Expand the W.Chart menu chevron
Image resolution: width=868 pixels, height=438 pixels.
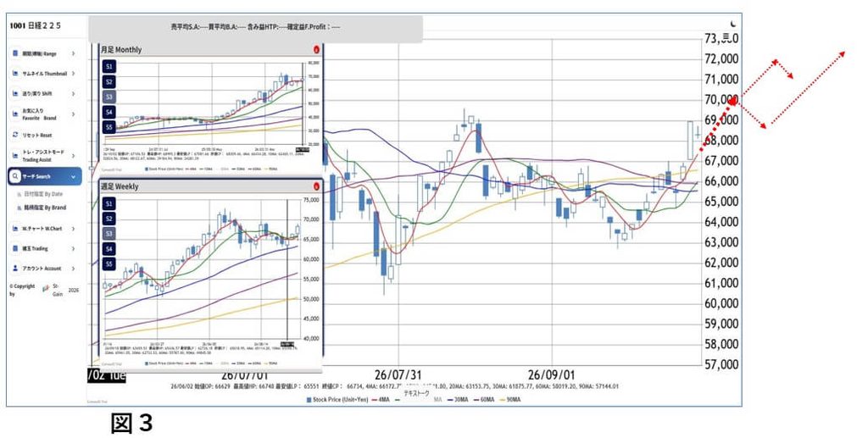(73, 229)
